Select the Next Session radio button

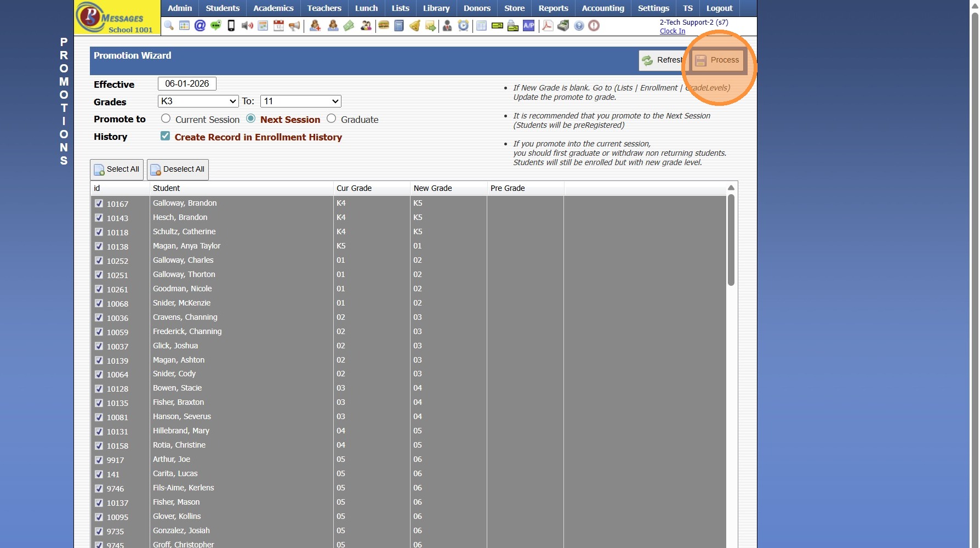pyautogui.click(x=251, y=118)
